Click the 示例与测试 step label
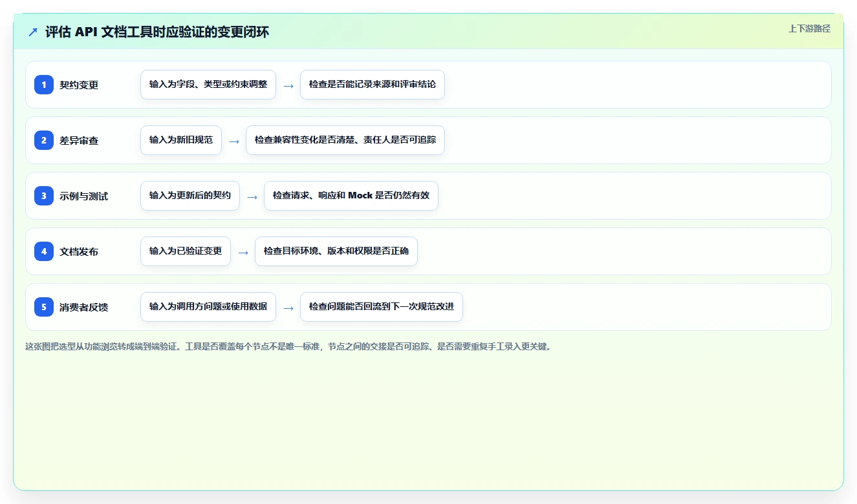 point(84,196)
